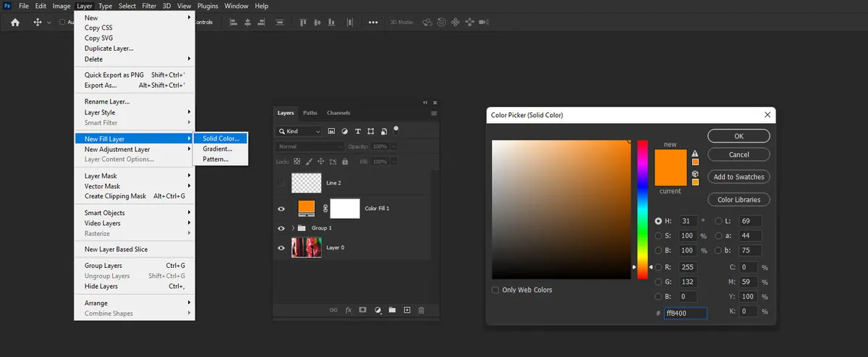Open the fx layer style icon
This screenshot has height=357, width=868.
[x=348, y=310]
